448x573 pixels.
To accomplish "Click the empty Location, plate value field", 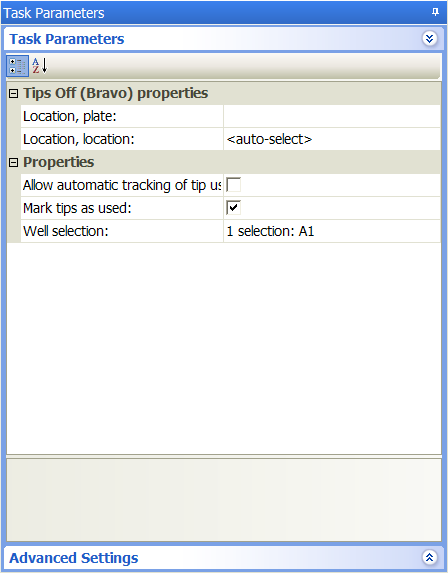I will coord(332,116).
